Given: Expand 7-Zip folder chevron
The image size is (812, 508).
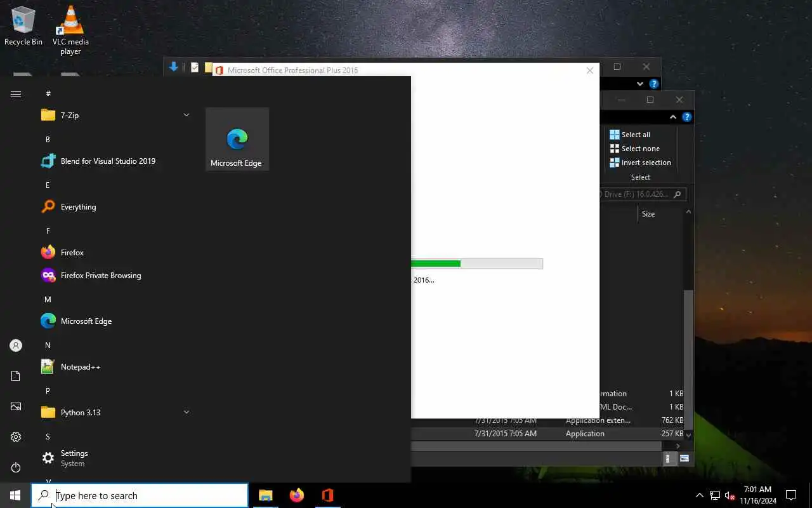Looking at the screenshot, I should [x=187, y=115].
